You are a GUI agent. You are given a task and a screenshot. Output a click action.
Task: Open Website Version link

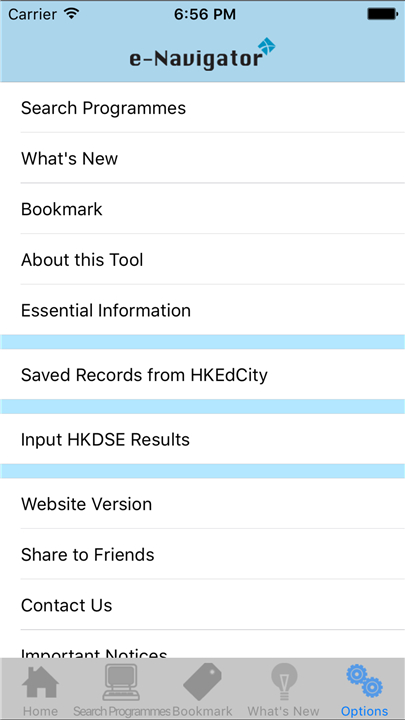click(x=202, y=504)
